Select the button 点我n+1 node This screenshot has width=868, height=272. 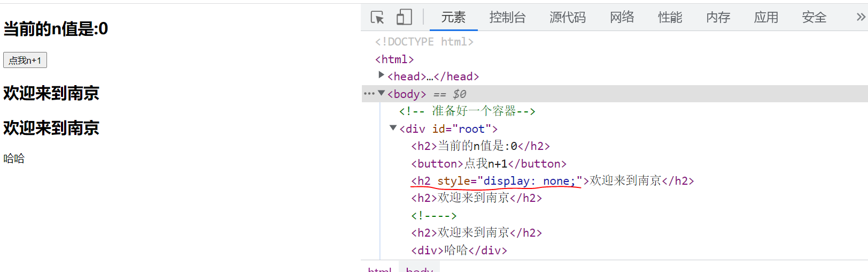click(x=489, y=163)
